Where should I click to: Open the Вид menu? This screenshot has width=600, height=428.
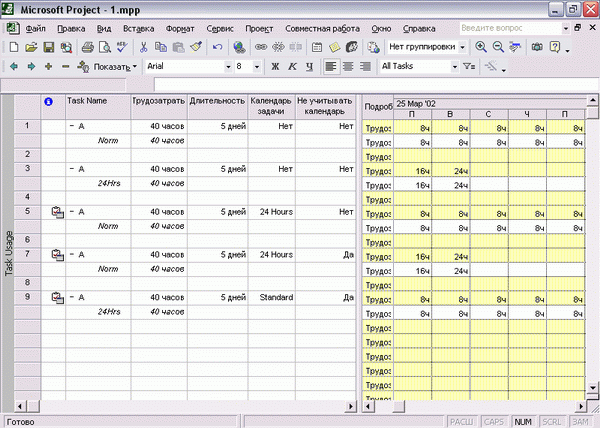tap(104, 29)
